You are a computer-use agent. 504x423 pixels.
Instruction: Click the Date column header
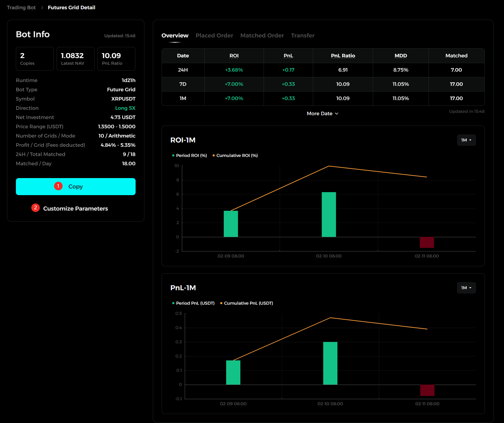[183, 56]
